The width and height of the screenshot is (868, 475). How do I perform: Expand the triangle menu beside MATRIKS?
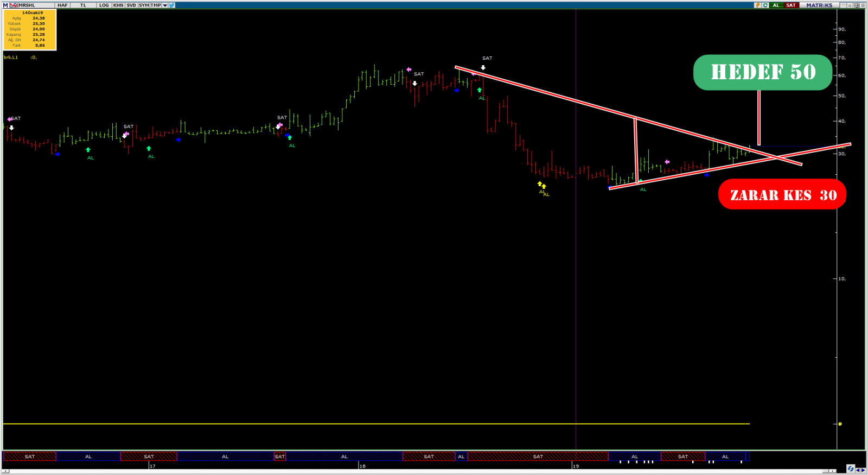pos(844,5)
